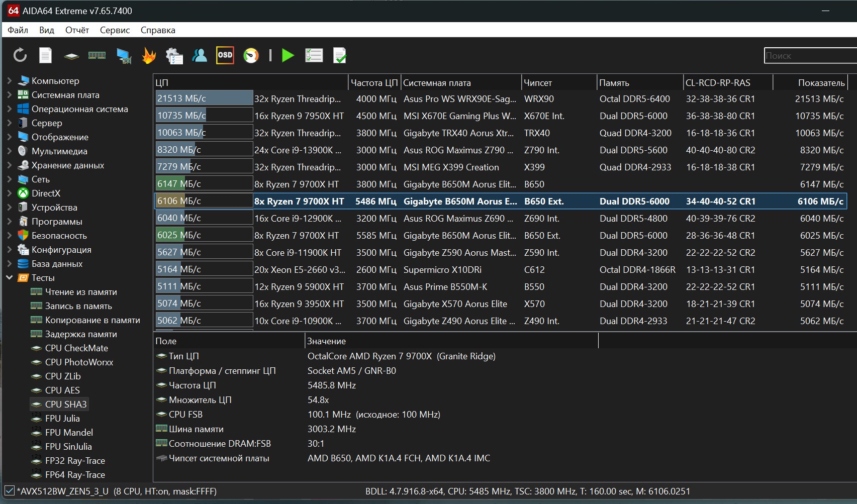
Task: Select the FPU Julia benchmark
Action: tap(55, 418)
